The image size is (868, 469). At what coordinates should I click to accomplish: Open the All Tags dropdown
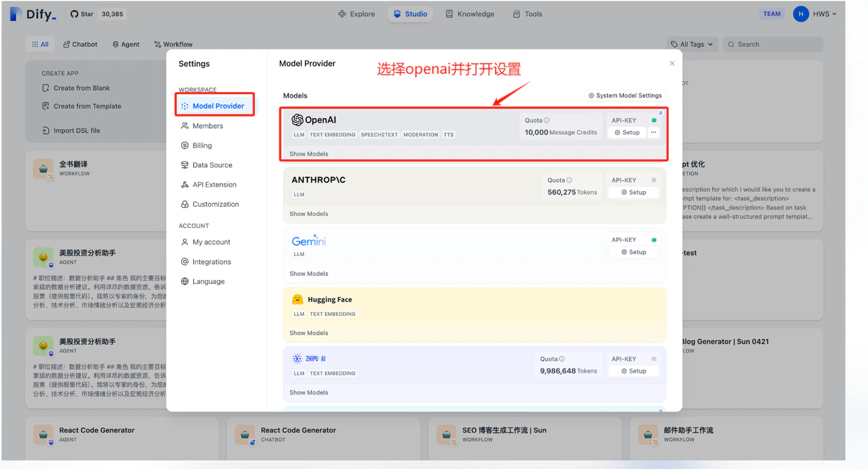(x=692, y=43)
